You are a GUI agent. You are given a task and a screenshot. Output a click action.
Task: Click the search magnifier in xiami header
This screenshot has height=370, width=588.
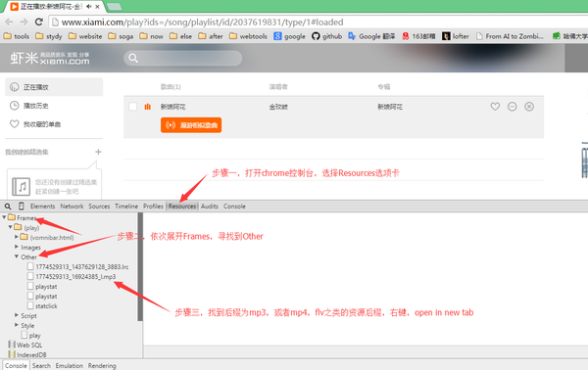(x=133, y=58)
